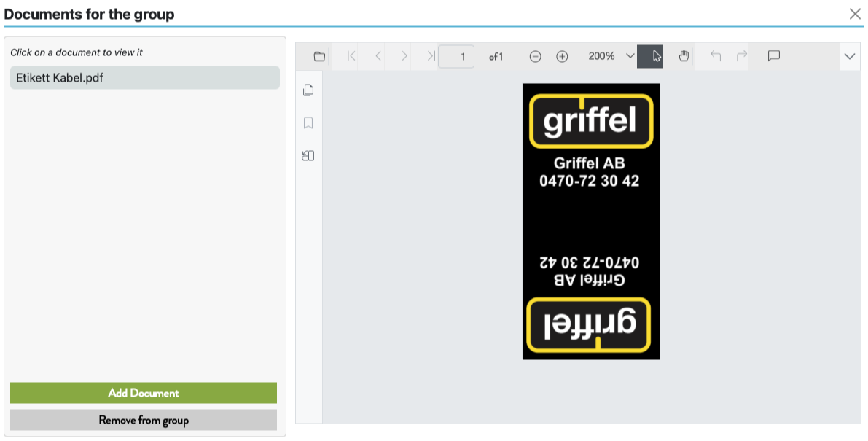This screenshot has width=868, height=441.
Task: Close the Documents for the group dialog
Action: 856,14
